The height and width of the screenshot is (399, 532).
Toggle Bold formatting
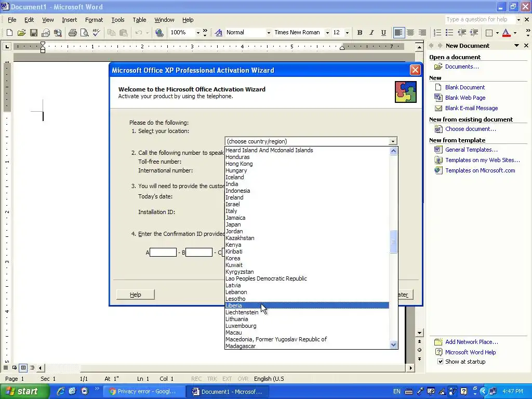coord(360,33)
